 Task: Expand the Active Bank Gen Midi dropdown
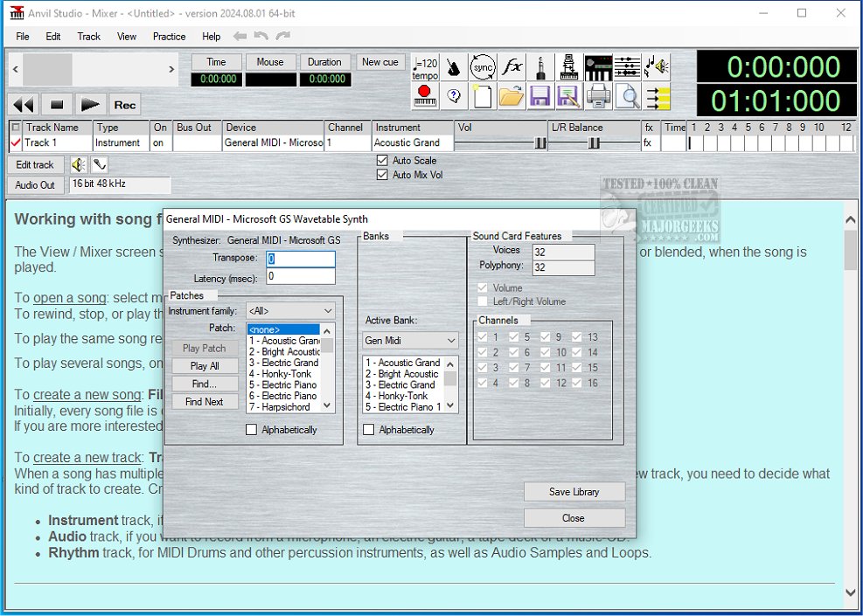[410, 340]
